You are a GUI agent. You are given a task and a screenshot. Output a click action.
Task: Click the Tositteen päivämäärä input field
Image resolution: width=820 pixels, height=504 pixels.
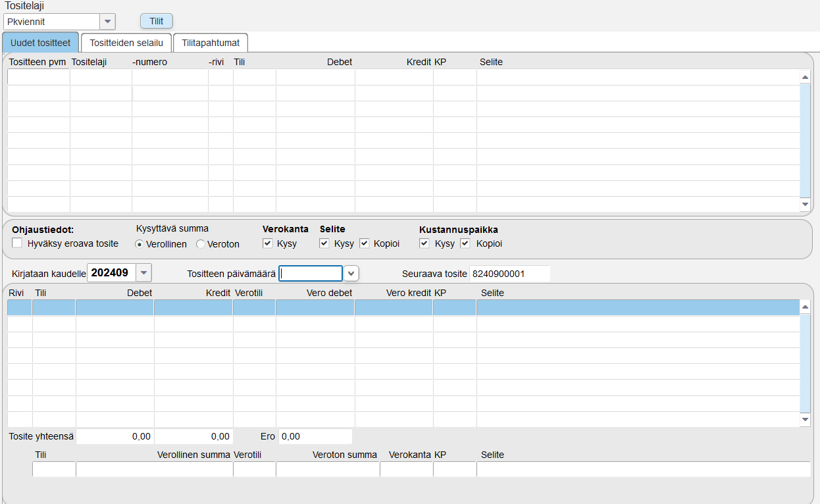click(x=311, y=273)
